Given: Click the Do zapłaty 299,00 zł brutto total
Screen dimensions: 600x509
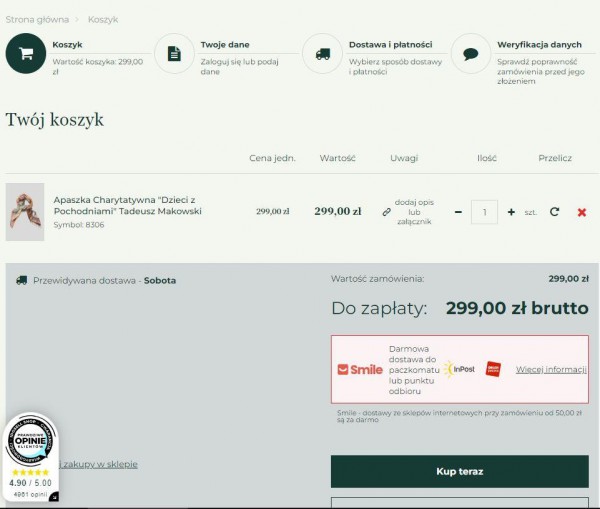Looking at the screenshot, I should (460, 308).
